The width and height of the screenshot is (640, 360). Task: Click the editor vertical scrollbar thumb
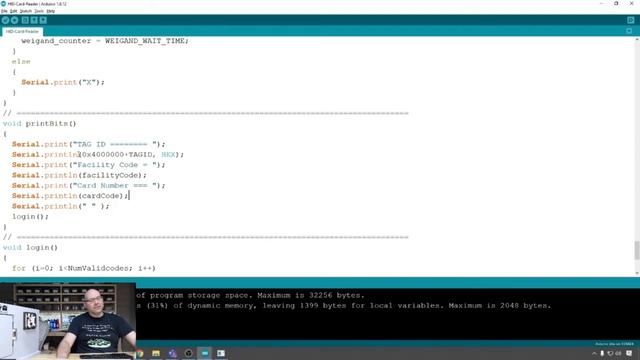coord(637,250)
